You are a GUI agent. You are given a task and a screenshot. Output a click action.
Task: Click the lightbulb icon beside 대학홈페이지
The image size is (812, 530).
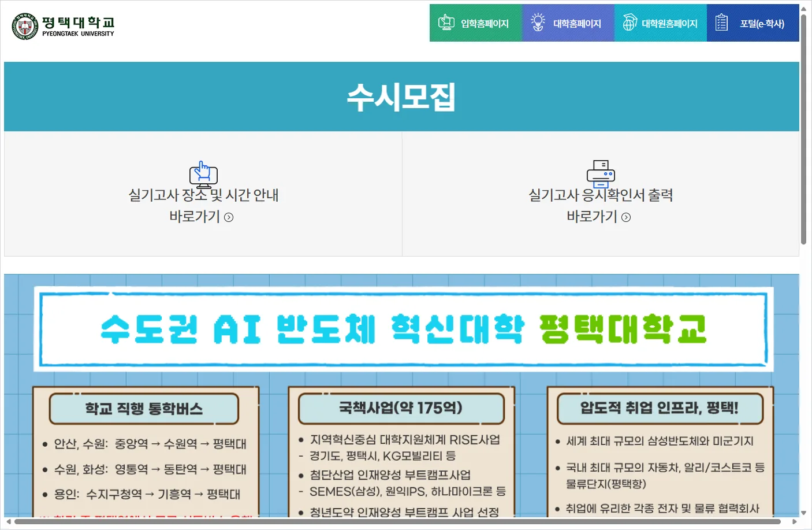pos(538,23)
